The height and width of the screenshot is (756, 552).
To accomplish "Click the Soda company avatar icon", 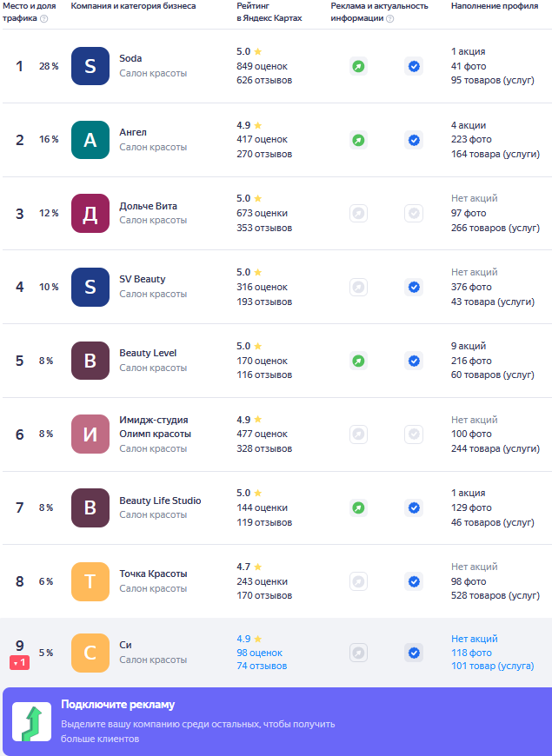I will pos(90,66).
